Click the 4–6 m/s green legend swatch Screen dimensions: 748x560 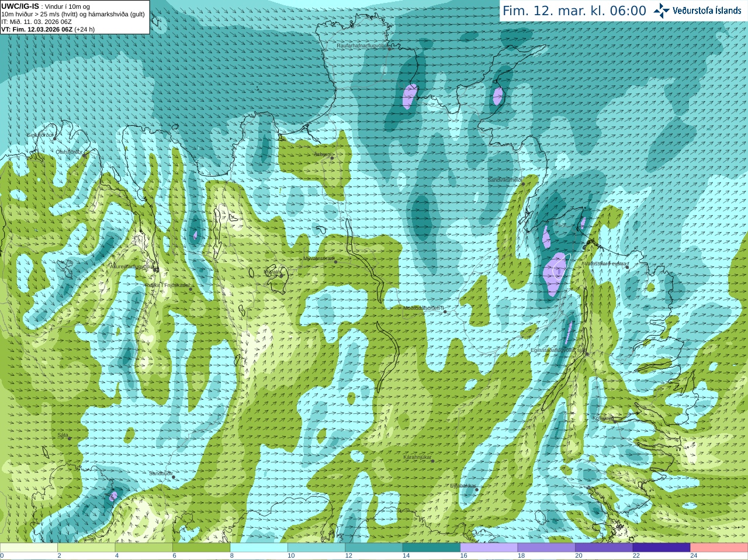(x=144, y=547)
